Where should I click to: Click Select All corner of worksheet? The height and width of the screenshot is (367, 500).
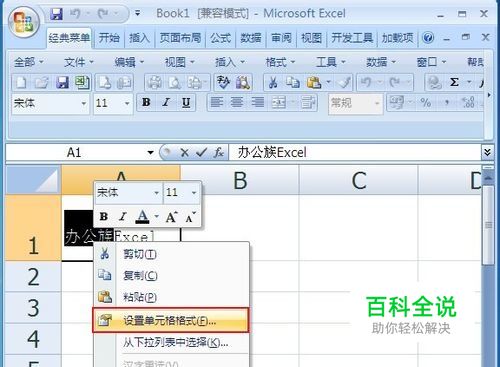click(33, 180)
